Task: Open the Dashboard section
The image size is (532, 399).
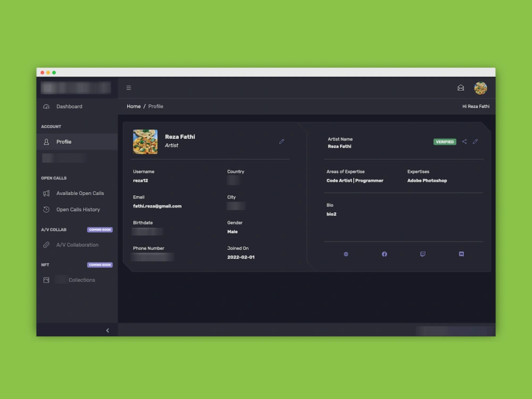Action: coord(69,106)
